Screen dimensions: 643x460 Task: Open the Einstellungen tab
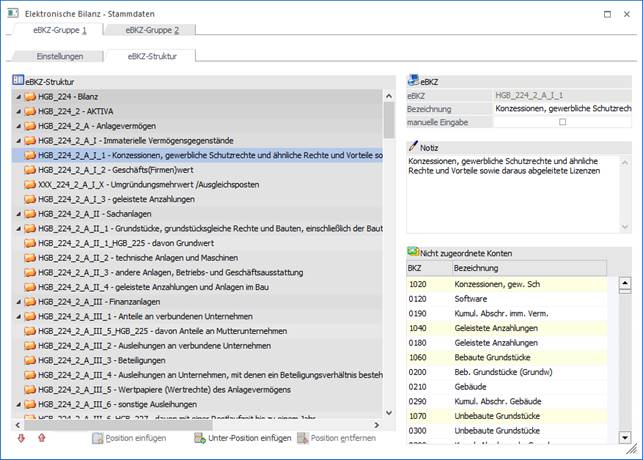[x=60, y=56]
